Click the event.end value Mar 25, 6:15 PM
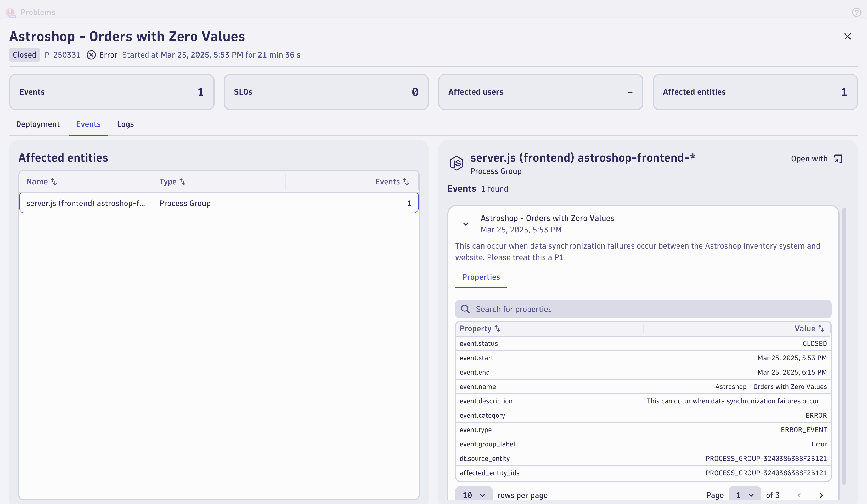867x504 pixels. pyautogui.click(x=792, y=372)
